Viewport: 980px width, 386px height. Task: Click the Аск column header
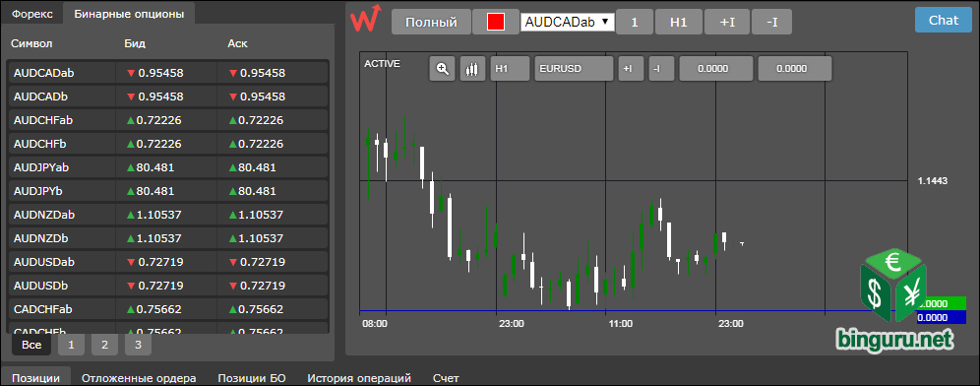pyautogui.click(x=237, y=43)
